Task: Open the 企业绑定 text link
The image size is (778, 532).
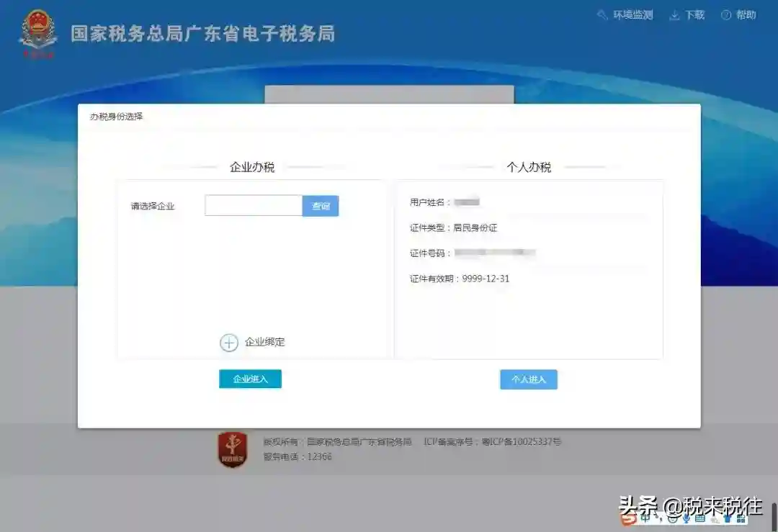Action: click(264, 342)
